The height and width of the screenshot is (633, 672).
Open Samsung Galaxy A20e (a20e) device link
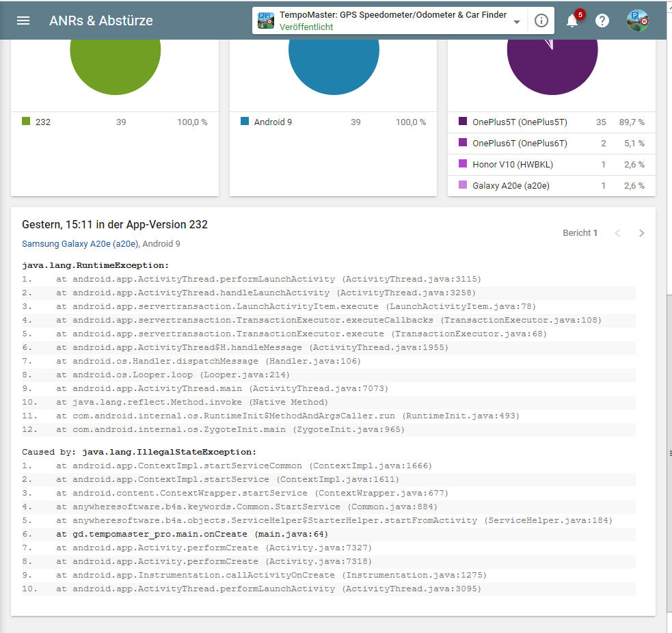coord(80,244)
